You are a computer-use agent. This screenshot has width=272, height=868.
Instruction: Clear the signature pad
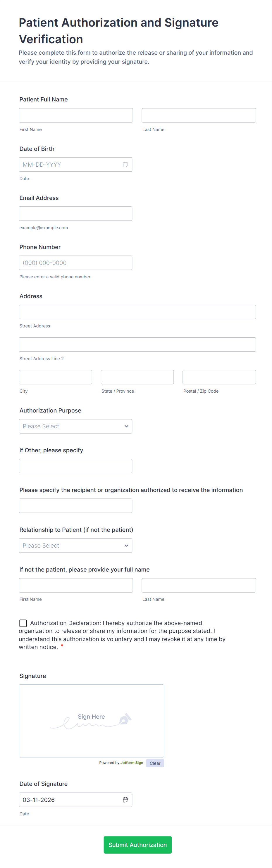[155, 763]
